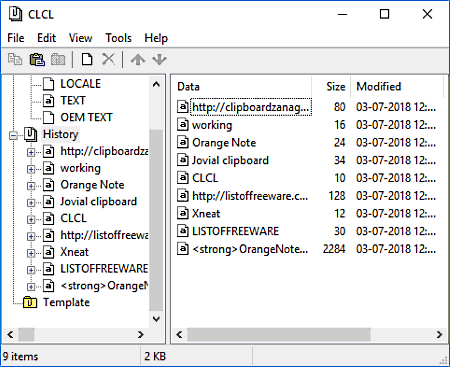
Task: Open the Tools menu
Action: 118,38
